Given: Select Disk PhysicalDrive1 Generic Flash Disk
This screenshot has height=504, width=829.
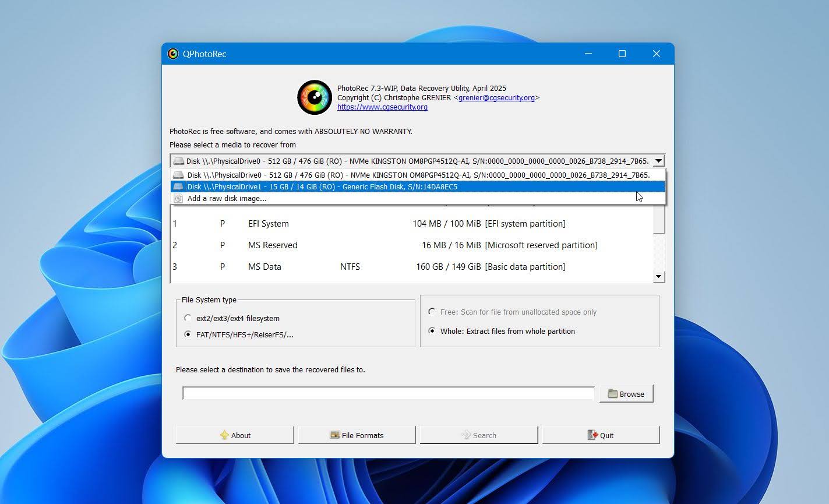Looking at the screenshot, I should coord(322,186).
